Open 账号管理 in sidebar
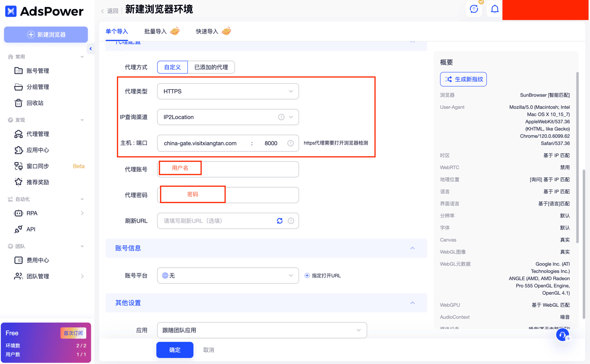Image resolution: width=590 pixels, height=364 pixels. tap(37, 71)
